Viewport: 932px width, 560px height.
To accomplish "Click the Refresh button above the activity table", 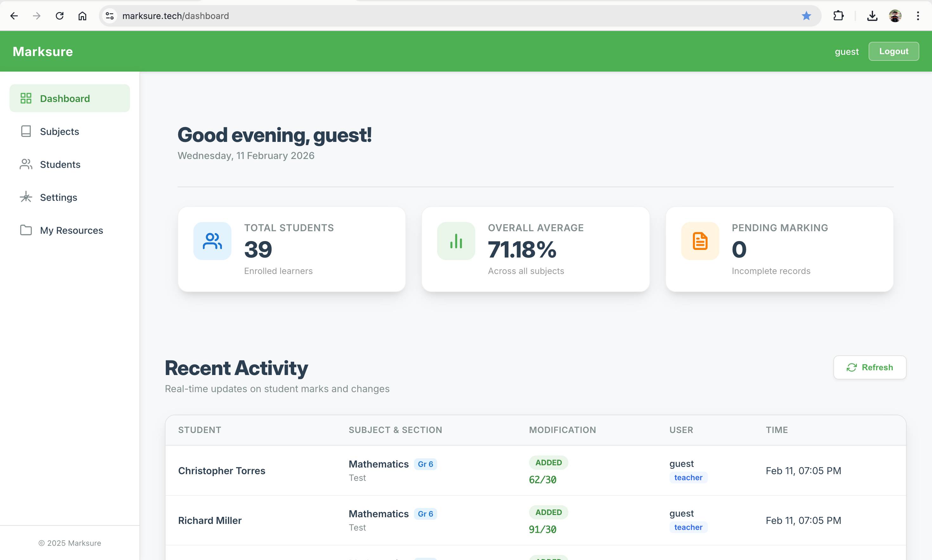I will [x=870, y=367].
